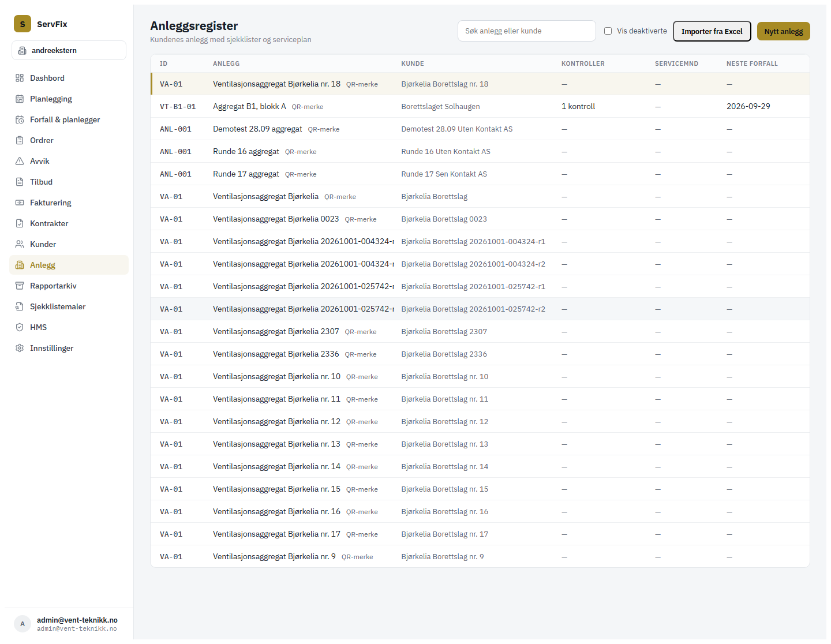The image size is (831, 644).
Task: Click the Anlegg building icon
Action: (x=20, y=265)
